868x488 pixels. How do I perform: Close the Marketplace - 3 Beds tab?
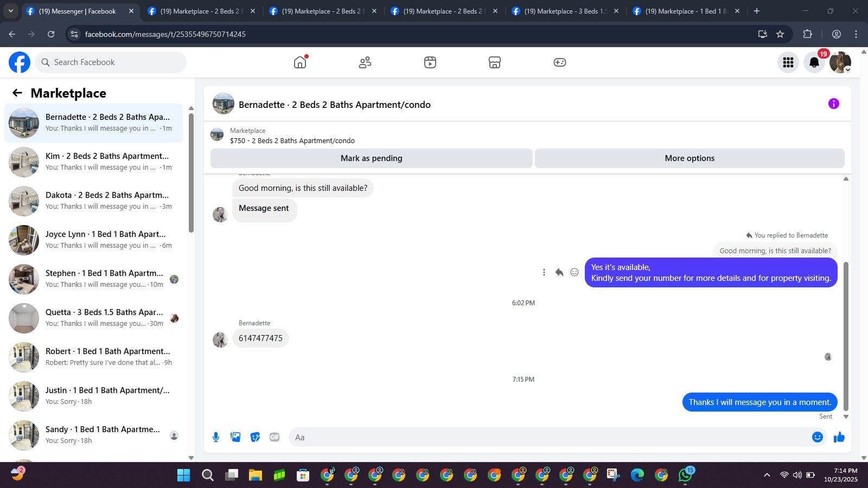click(616, 11)
